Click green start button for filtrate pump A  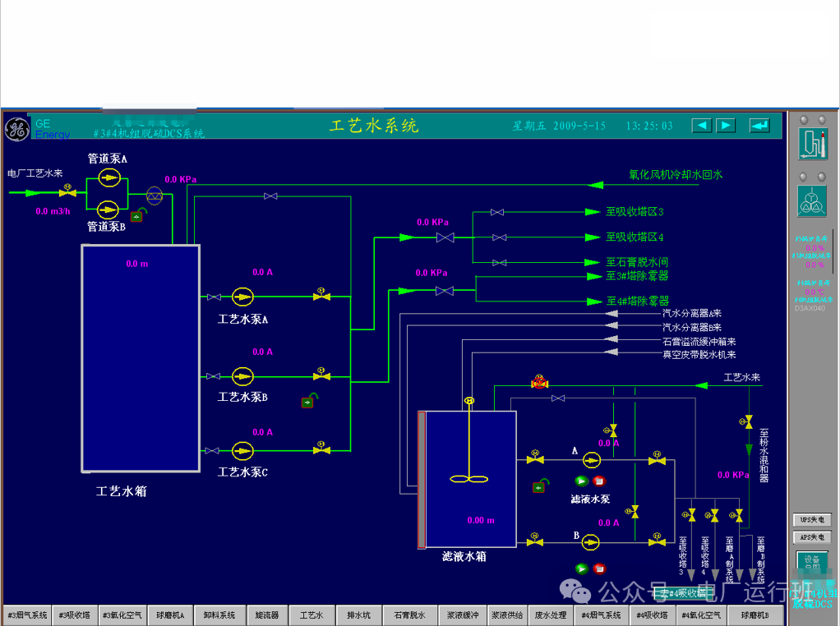[581, 481]
